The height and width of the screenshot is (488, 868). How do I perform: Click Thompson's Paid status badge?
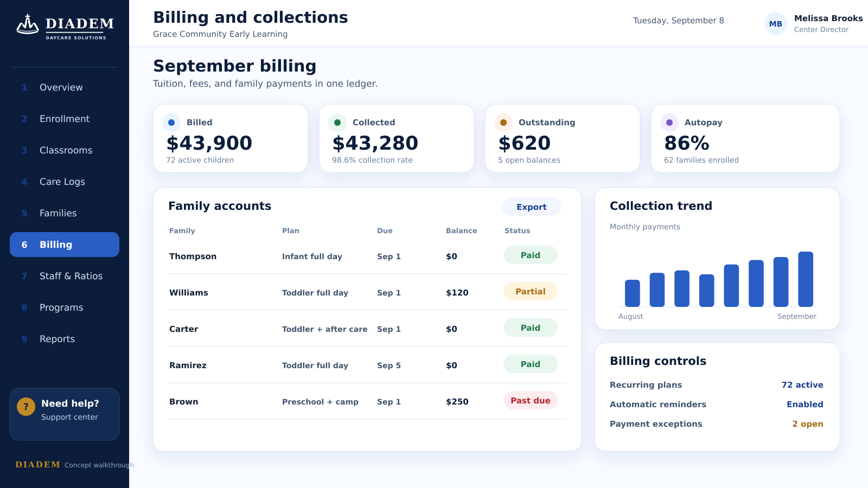pyautogui.click(x=531, y=255)
